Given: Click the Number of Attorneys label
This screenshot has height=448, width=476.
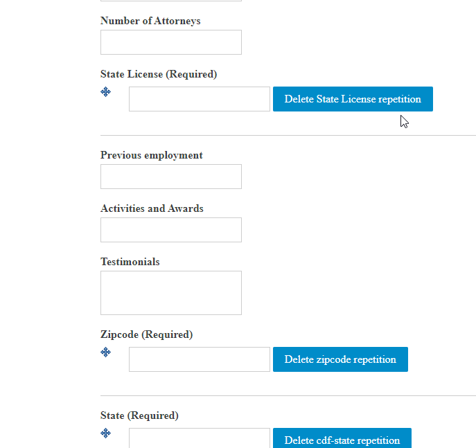Looking at the screenshot, I should (150, 21).
